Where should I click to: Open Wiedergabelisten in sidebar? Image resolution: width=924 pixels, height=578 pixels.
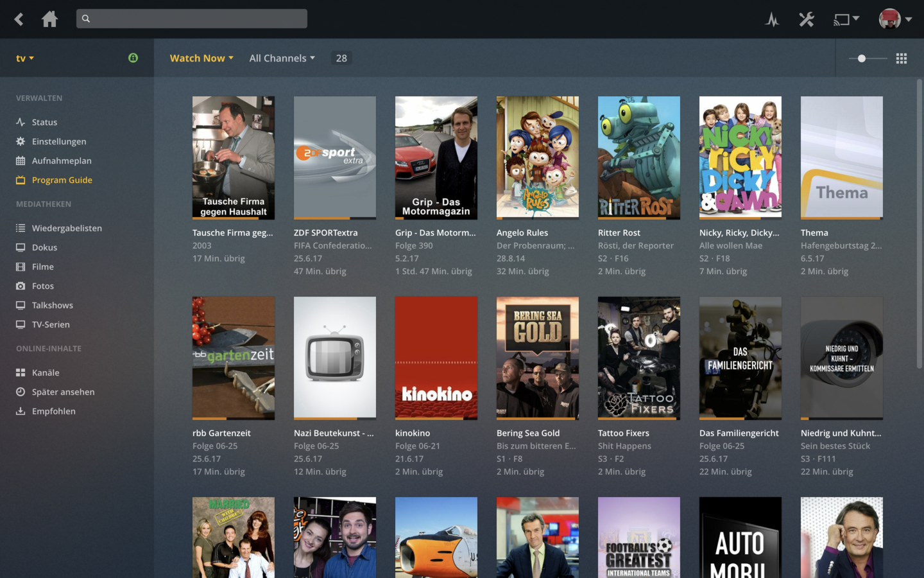[x=67, y=228]
